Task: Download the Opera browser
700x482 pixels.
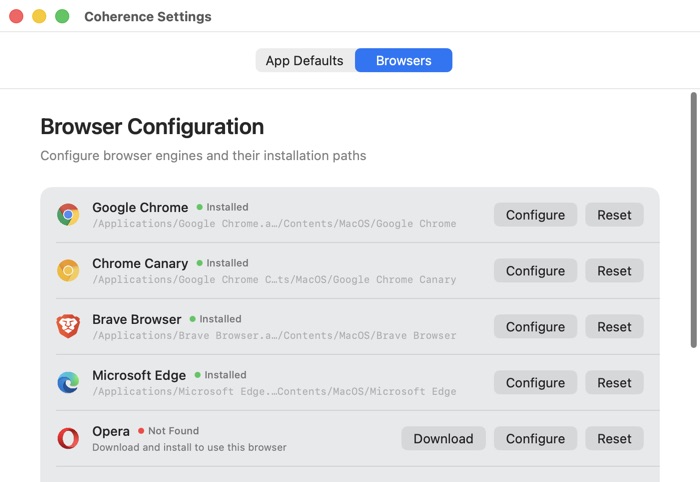Action: pos(443,438)
